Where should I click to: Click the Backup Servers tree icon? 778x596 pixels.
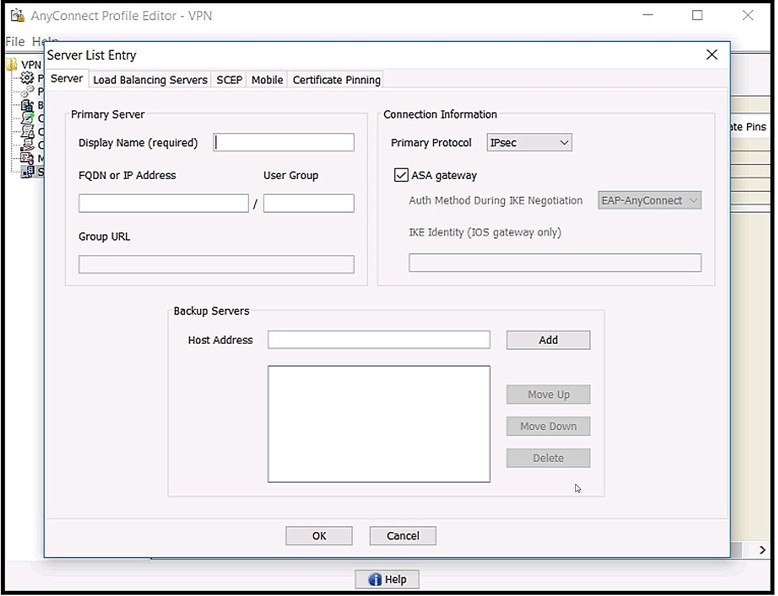pyautogui.click(x=27, y=105)
